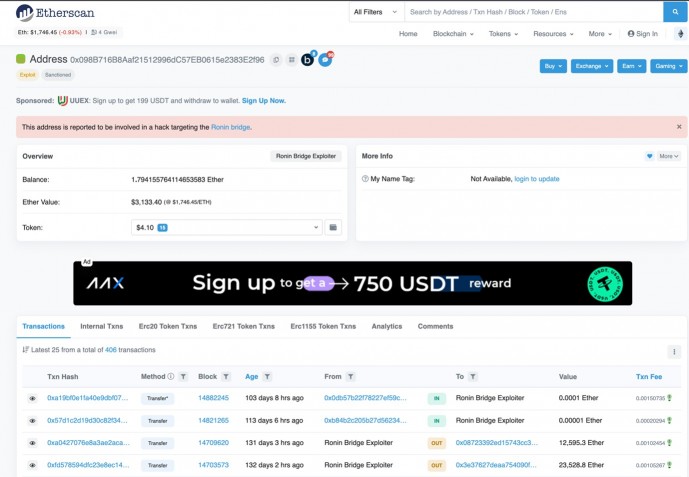Screen dimensions: 689x477
Task: Switch to Internal Txns tab
Action: [x=102, y=326]
